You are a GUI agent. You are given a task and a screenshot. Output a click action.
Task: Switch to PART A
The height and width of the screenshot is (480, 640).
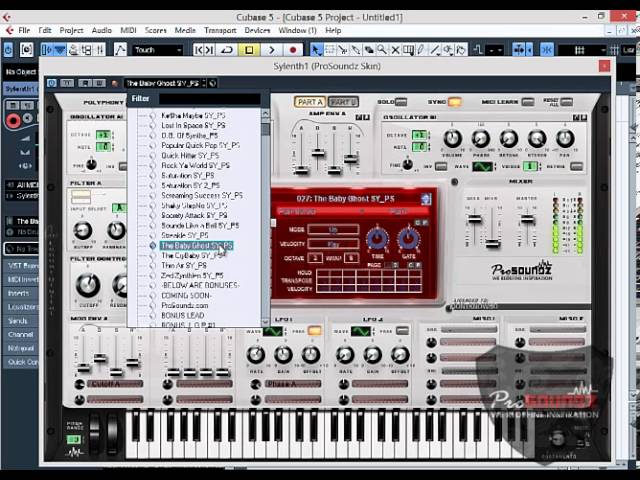[x=309, y=102]
